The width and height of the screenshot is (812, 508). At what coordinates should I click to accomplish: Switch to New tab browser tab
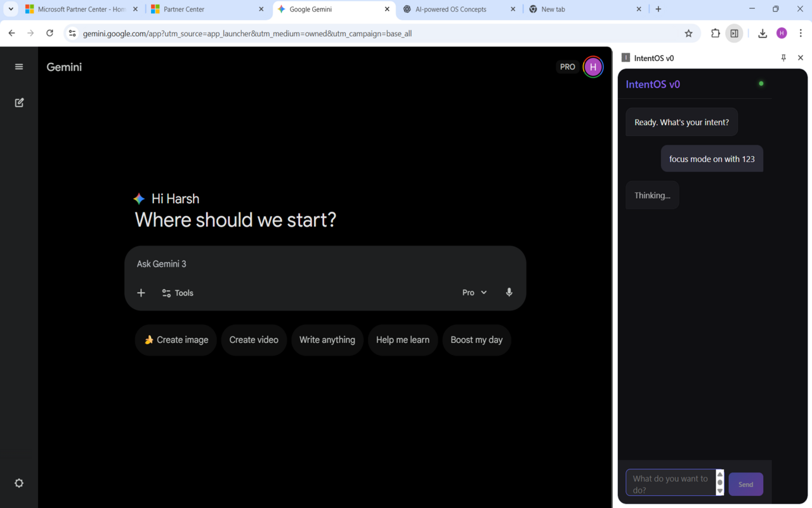[586, 10]
